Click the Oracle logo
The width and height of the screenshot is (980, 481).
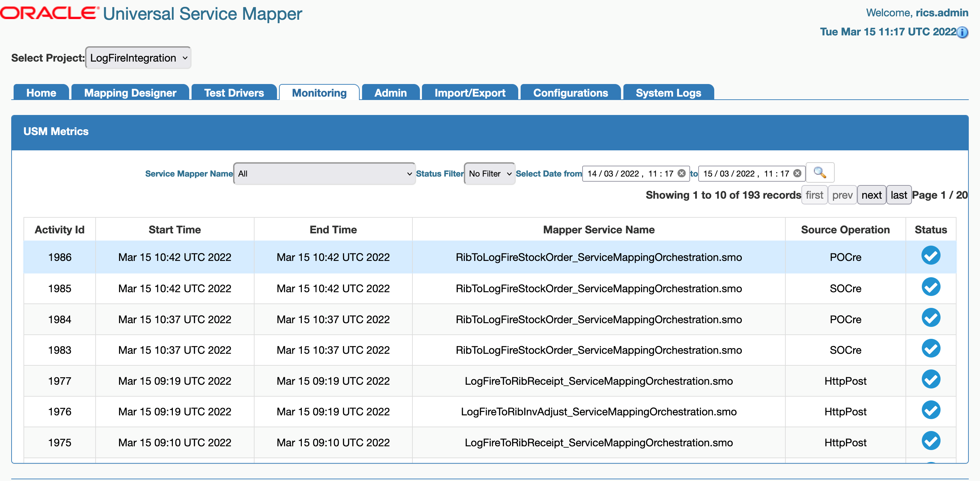coord(48,13)
